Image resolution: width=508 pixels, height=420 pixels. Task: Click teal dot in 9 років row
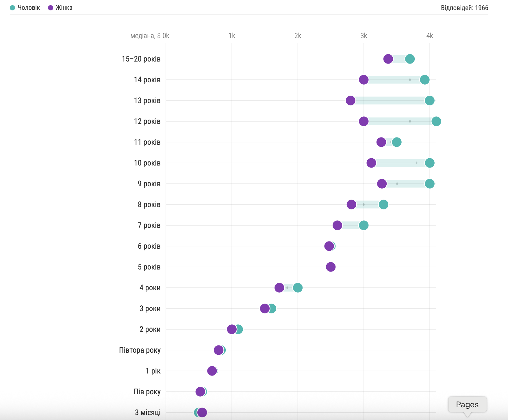click(x=429, y=184)
